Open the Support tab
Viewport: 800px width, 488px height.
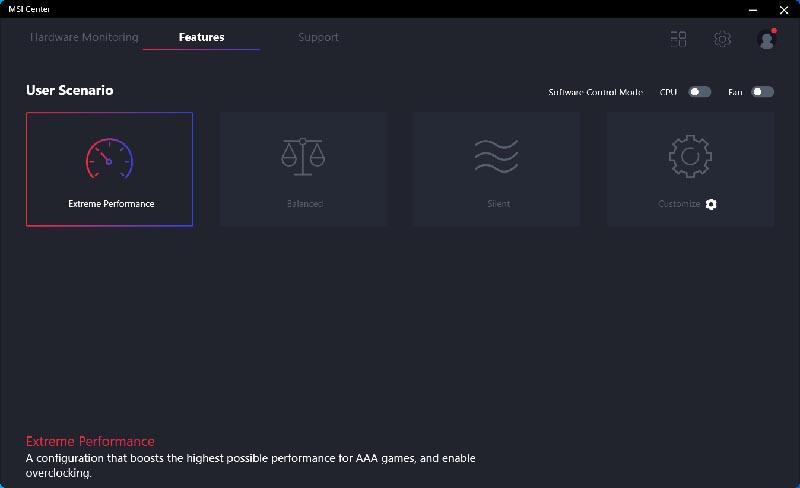pyautogui.click(x=318, y=37)
